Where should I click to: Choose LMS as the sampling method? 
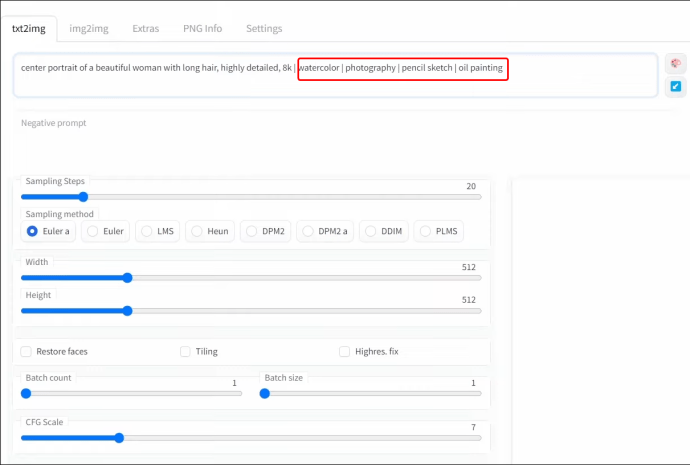pos(146,231)
